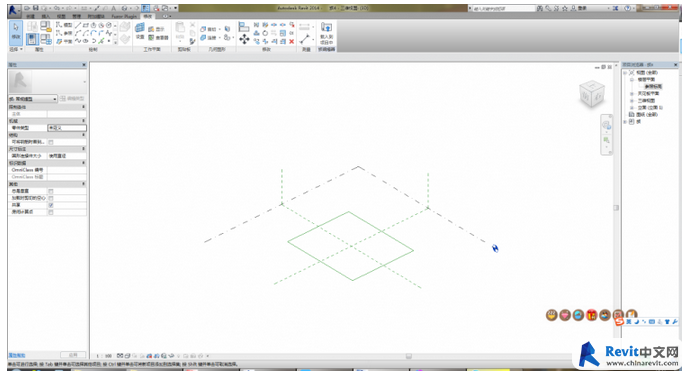Open the Manage ribbon tab
This screenshot has height=375, width=689.
coord(76,16)
